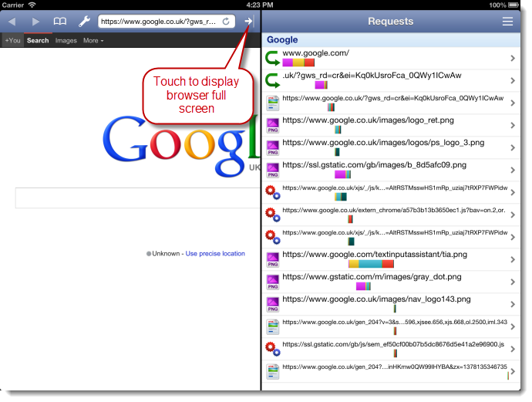Open details chevron for nav_logo143.png

tap(513, 304)
